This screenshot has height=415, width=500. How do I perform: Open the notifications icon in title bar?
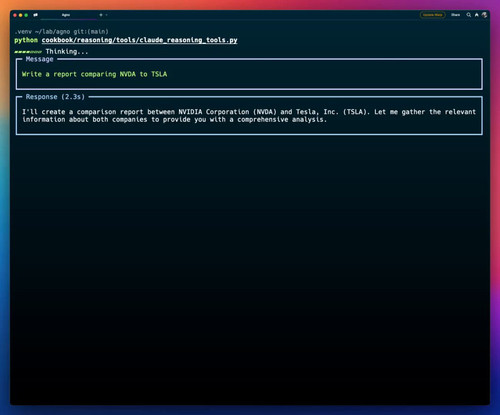(x=477, y=15)
